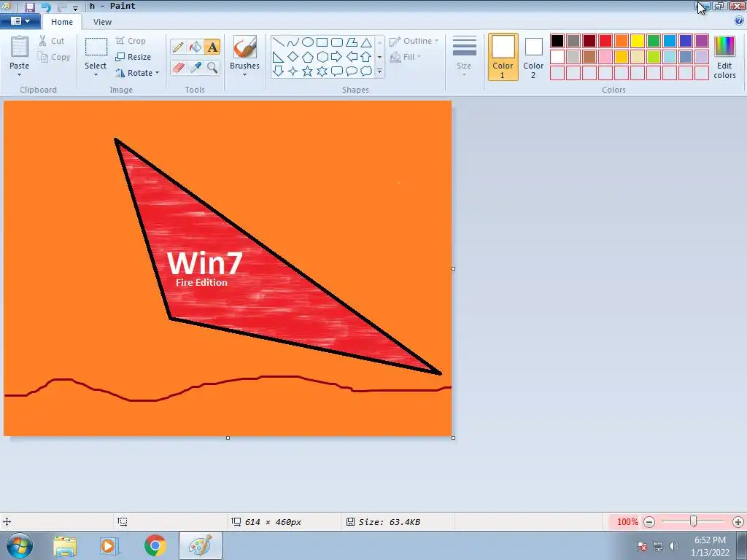The image size is (747, 560).
Task: Open Windows Media Player from taskbar
Action: (x=109, y=546)
